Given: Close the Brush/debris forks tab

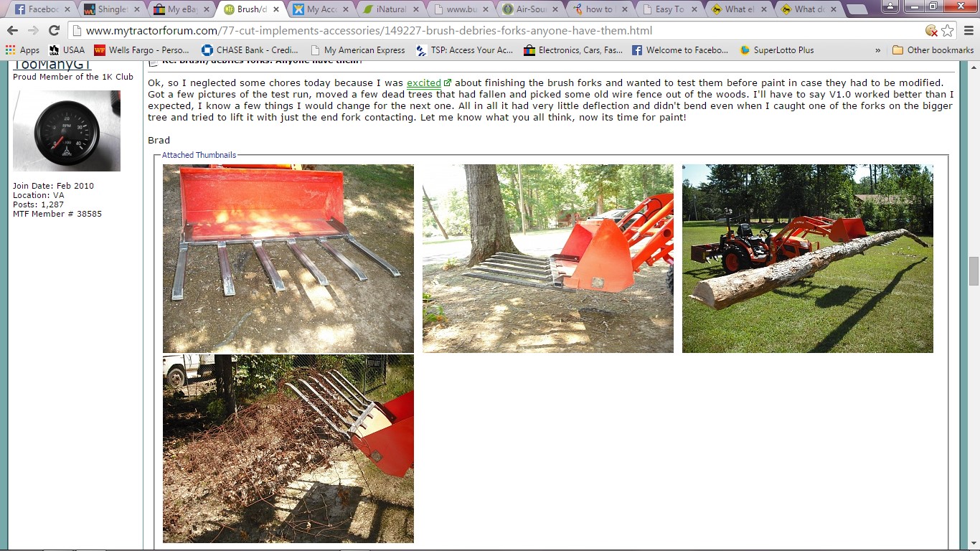Looking at the screenshot, I should (x=276, y=9).
